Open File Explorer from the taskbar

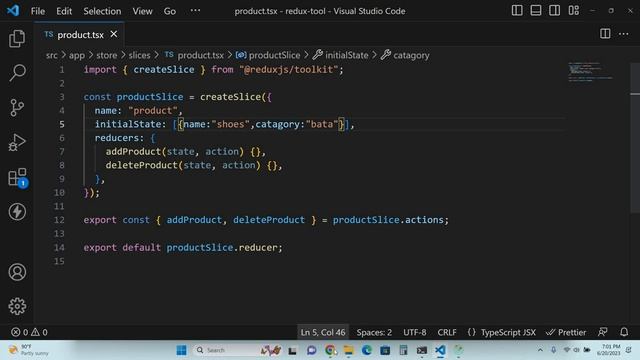tap(348, 350)
